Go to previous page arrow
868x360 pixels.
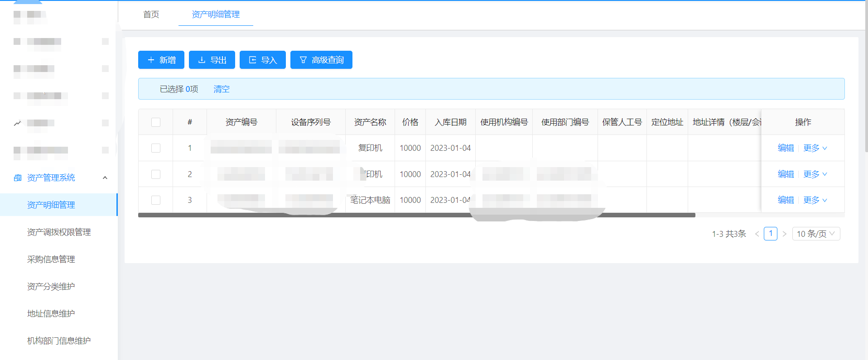click(757, 234)
